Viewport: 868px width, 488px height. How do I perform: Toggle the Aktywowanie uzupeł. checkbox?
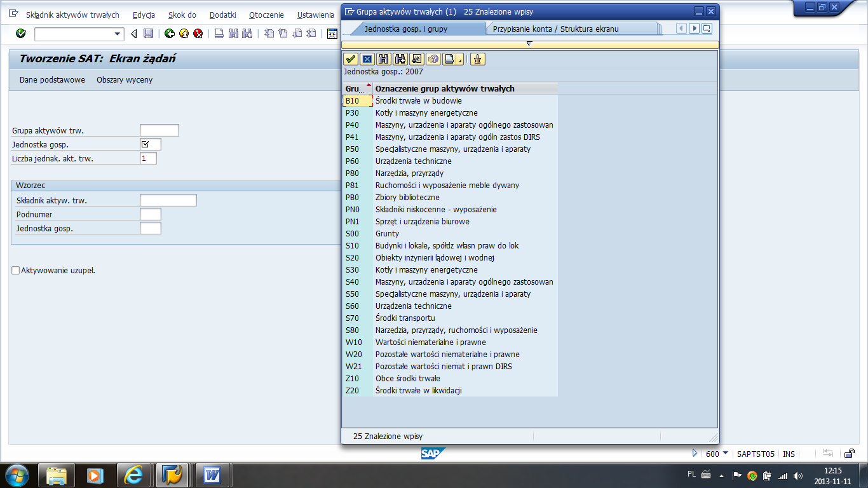[x=16, y=271]
